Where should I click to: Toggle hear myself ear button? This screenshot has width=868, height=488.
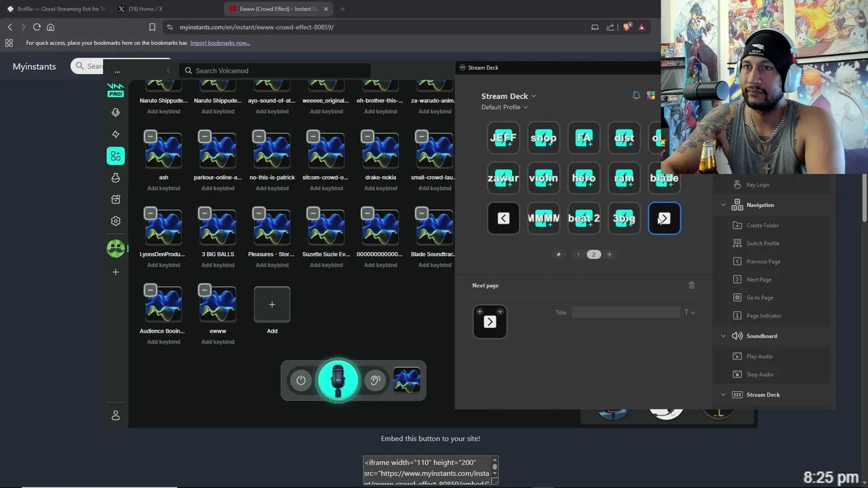coord(374,380)
